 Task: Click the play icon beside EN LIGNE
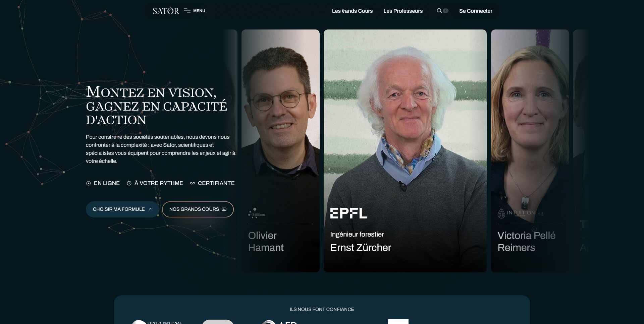[89, 183]
